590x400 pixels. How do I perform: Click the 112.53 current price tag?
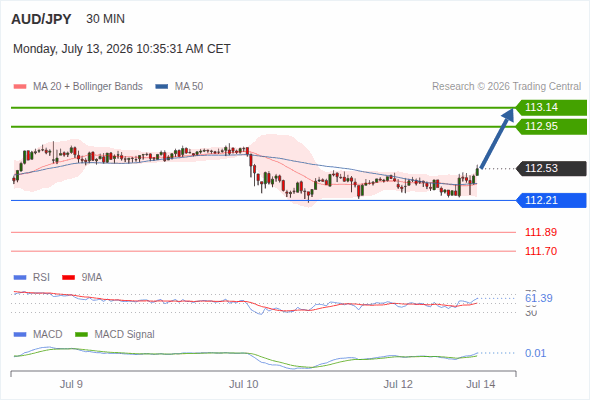click(551, 169)
